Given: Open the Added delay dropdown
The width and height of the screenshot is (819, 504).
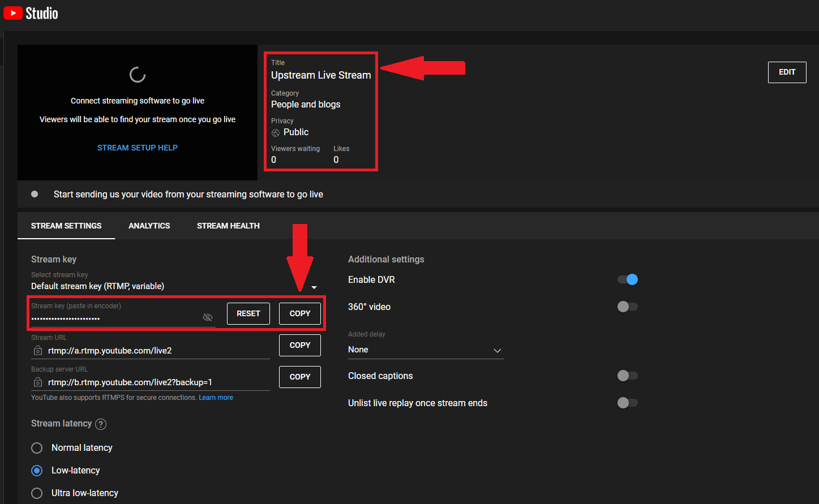Looking at the screenshot, I should (x=497, y=350).
